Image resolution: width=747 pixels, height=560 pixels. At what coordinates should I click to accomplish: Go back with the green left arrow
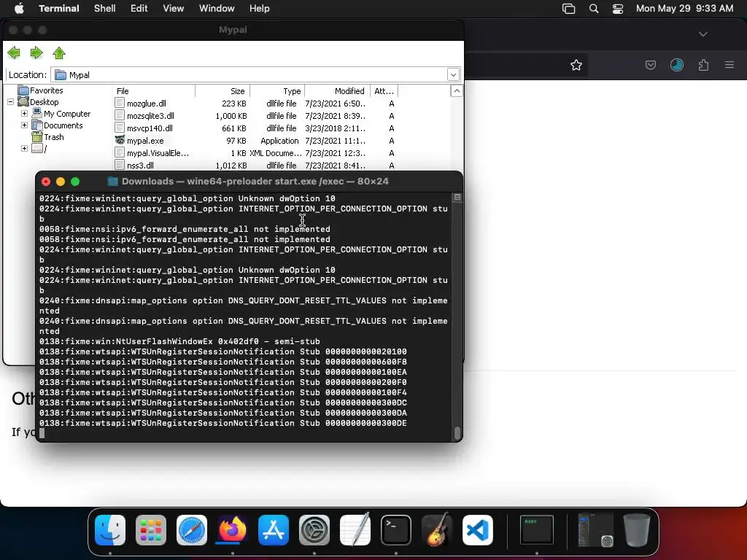click(14, 52)
